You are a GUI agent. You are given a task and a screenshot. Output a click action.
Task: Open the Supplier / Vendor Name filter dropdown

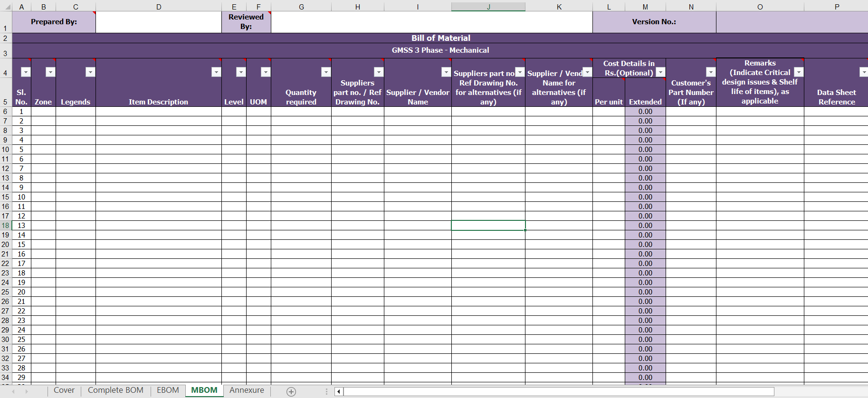(x=446, y=72)
